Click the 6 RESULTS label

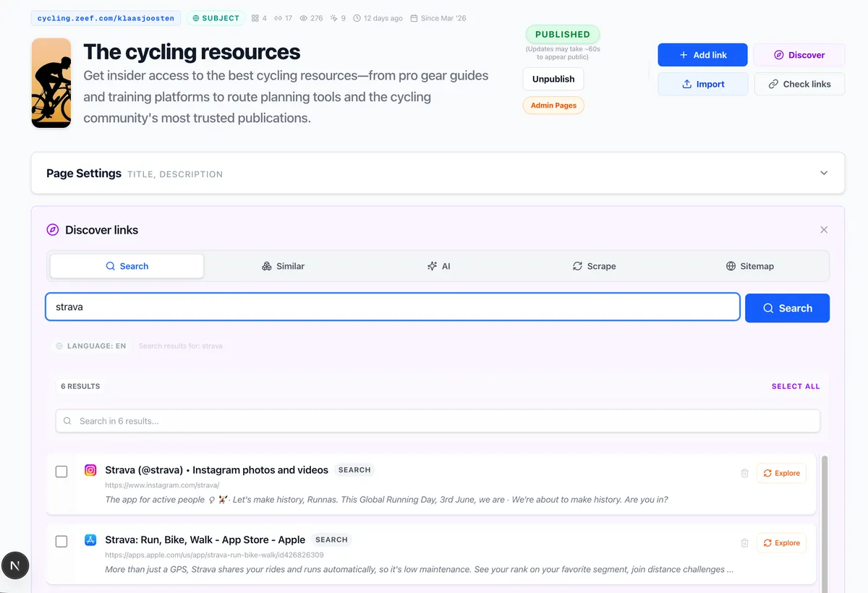(x=80, y=386)
